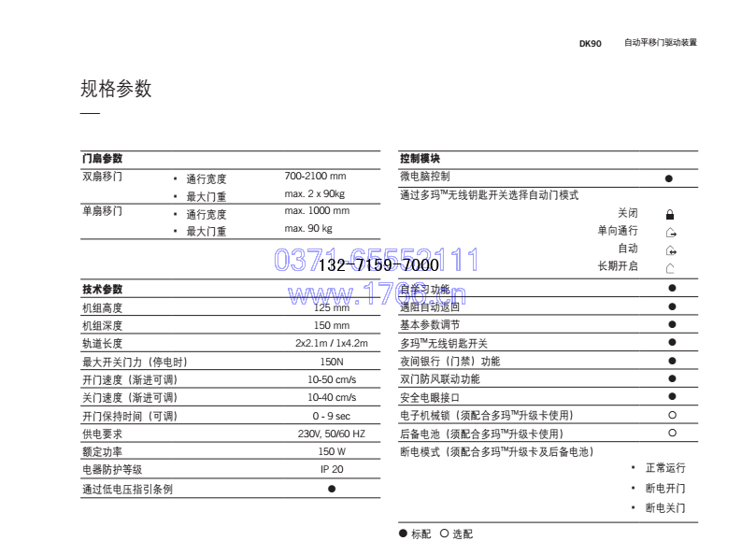
Task: Click the 基本参数调节 label
Action: [430, 325]
